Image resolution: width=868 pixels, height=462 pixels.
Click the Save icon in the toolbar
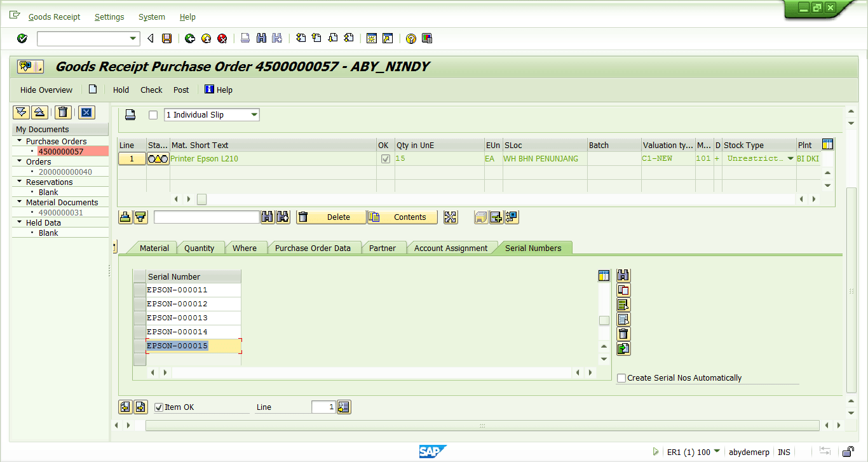click(x=166, y=39)
